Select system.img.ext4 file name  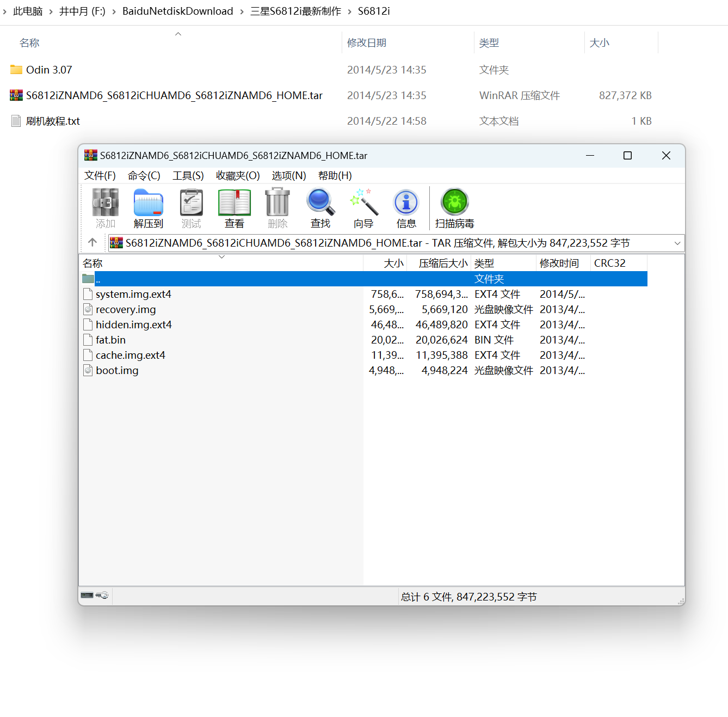point(133,294)
